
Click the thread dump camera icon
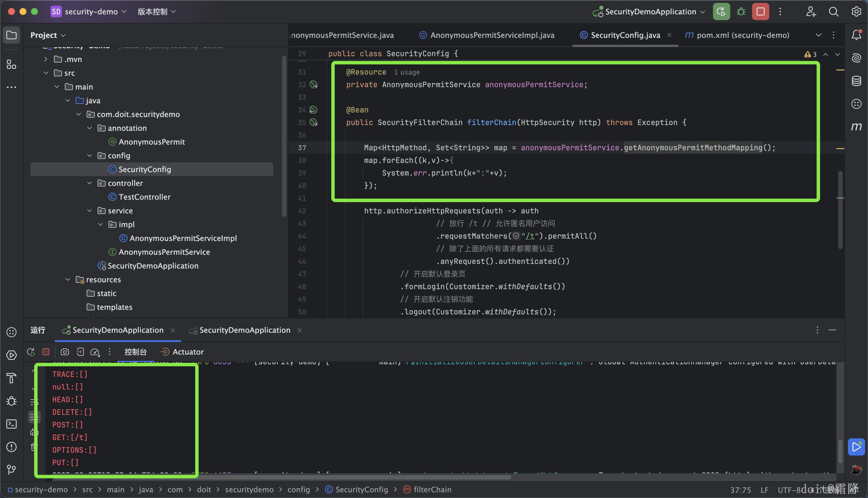[x=65, y=352]
